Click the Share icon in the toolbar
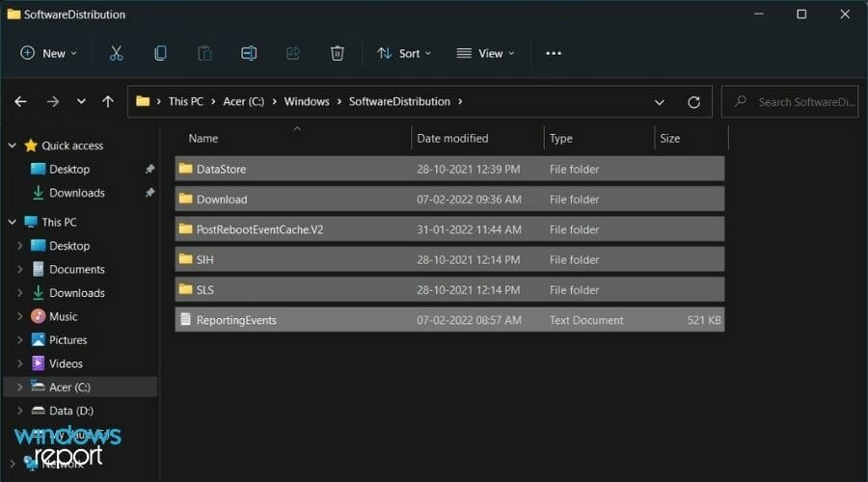 click(x=293, y=53)
